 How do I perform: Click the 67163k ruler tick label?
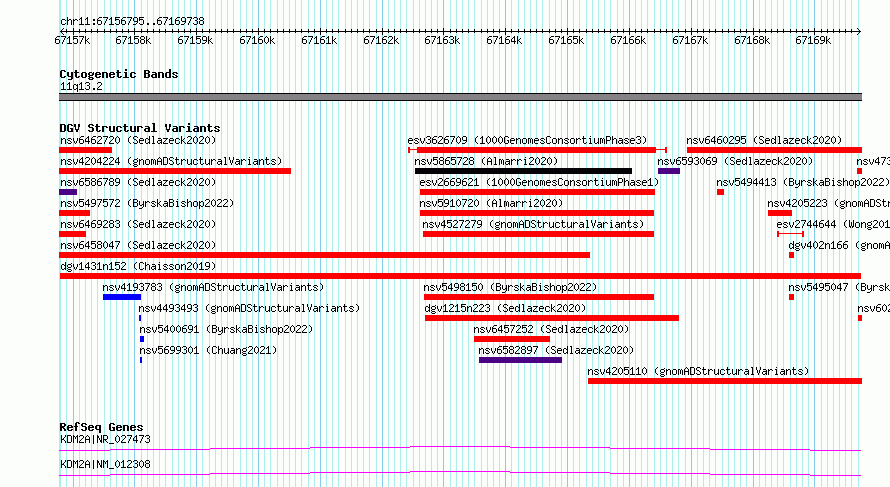442,40
